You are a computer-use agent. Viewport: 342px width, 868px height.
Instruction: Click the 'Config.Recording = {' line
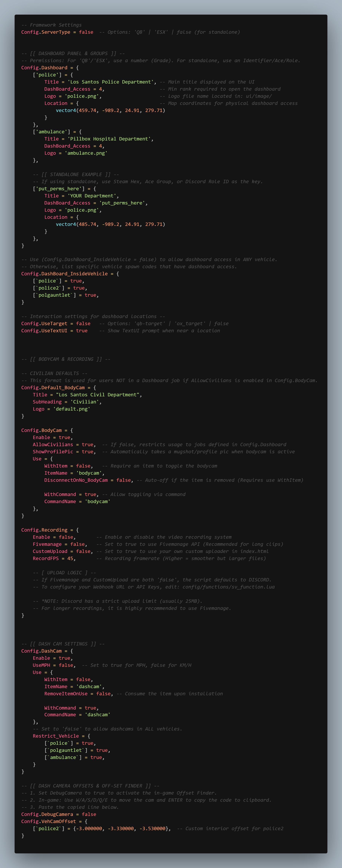[50, 530]
